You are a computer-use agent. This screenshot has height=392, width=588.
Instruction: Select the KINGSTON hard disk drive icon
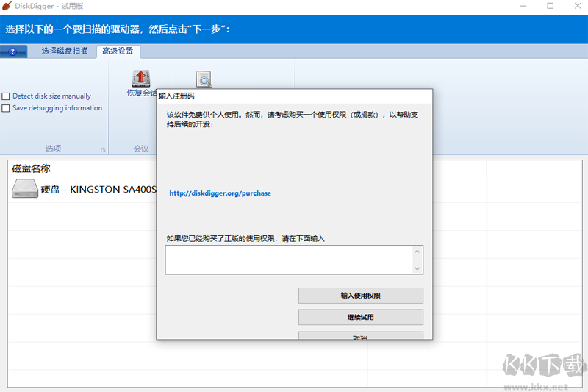pos(25,188)
